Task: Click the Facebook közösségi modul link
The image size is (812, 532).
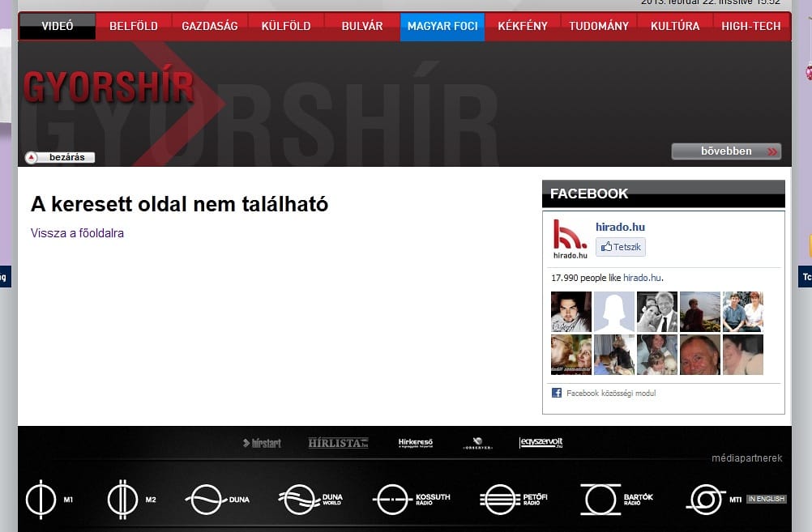Action: tap(611, 394)
